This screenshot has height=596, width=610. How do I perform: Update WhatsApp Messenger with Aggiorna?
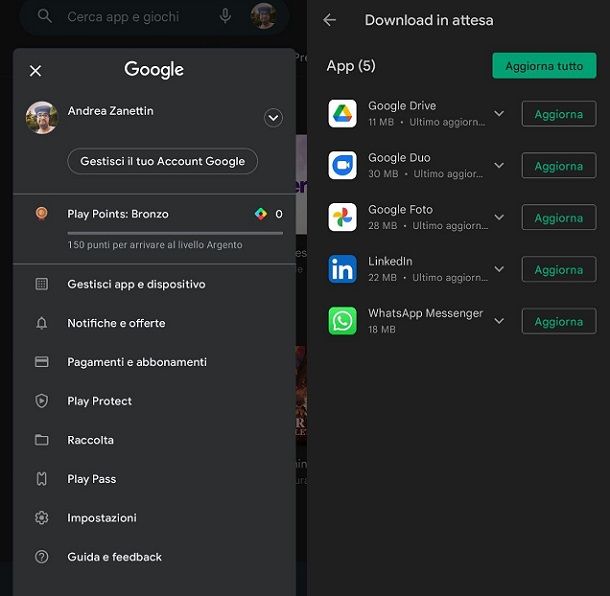click(x=559, y=321)
